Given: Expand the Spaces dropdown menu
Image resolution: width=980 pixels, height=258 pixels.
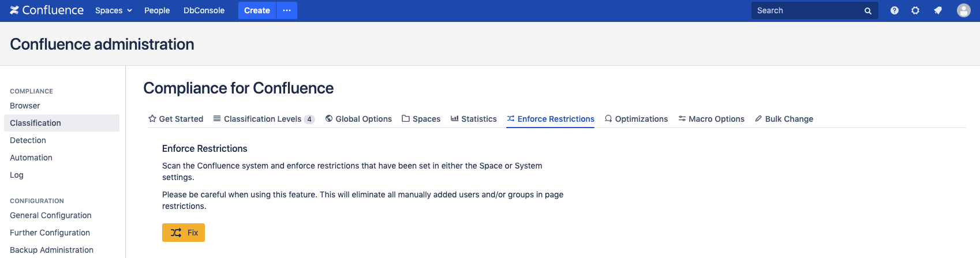Looking at the screenshot, I should [x=114, y=10].
